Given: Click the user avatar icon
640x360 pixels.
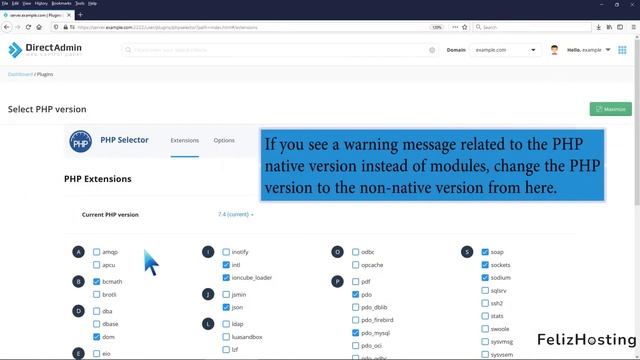Looking at the screenshot, I should (x=554, y=50).
